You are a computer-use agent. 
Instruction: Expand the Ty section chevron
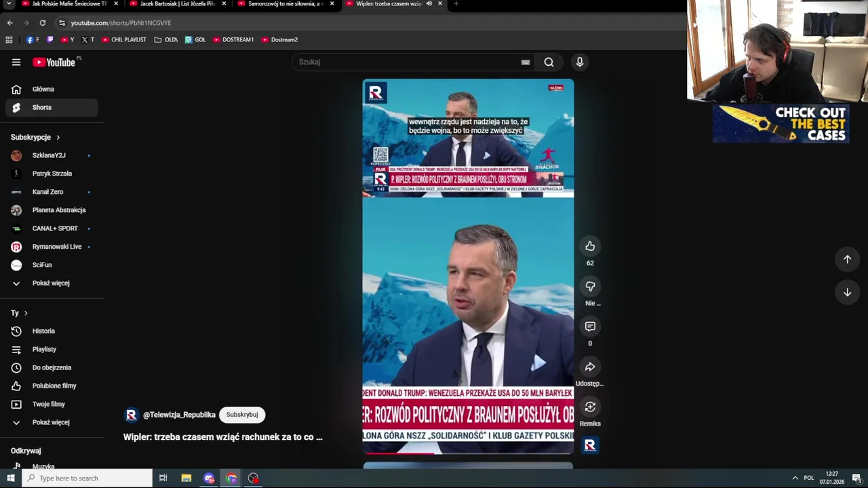coord(26,313)
